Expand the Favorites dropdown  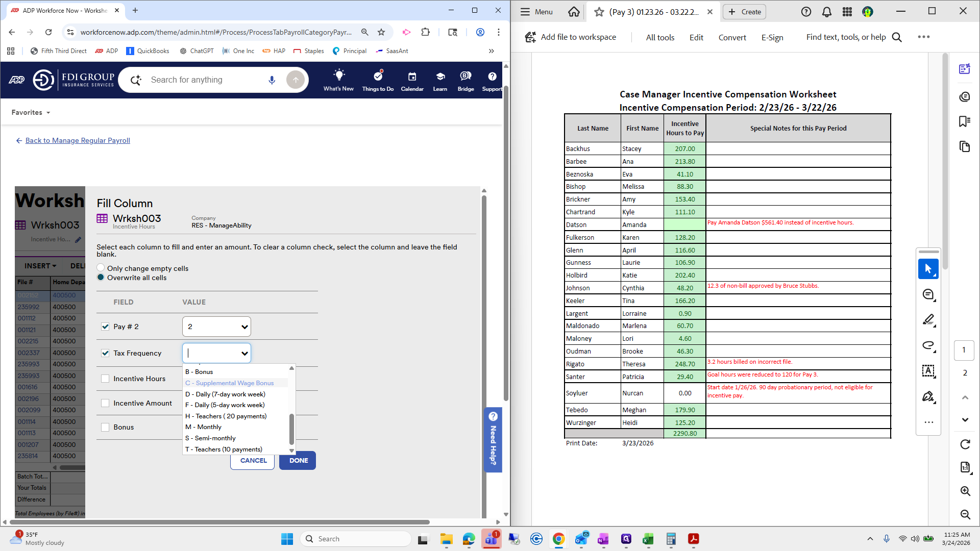pyautogui.click(x=31, y=112)
